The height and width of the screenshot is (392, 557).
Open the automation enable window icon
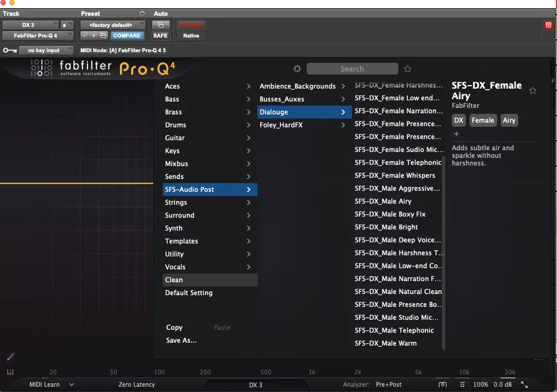(x=160, y=25)
